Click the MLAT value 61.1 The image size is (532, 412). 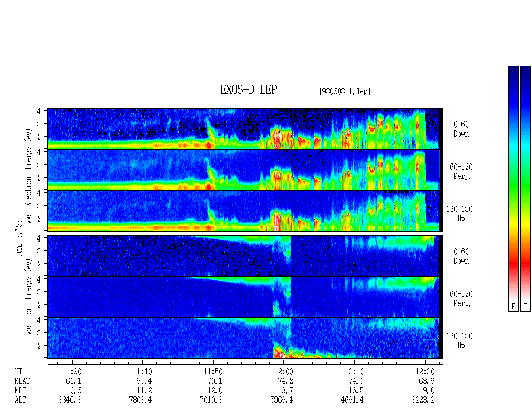click(x=73, y=381)
